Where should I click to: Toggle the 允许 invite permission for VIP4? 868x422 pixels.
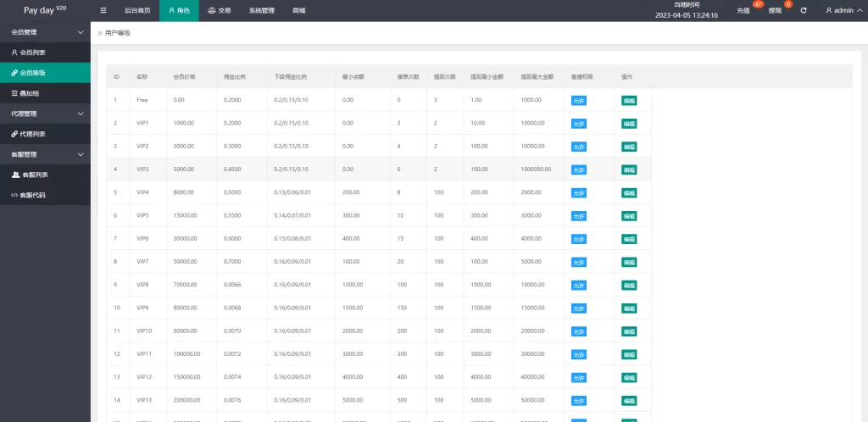(x=579, y=192)
